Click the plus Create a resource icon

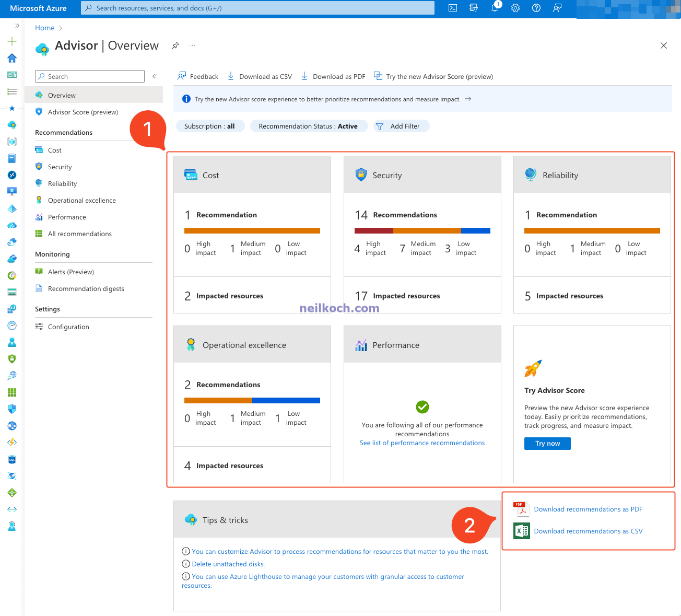pos(12,41)
